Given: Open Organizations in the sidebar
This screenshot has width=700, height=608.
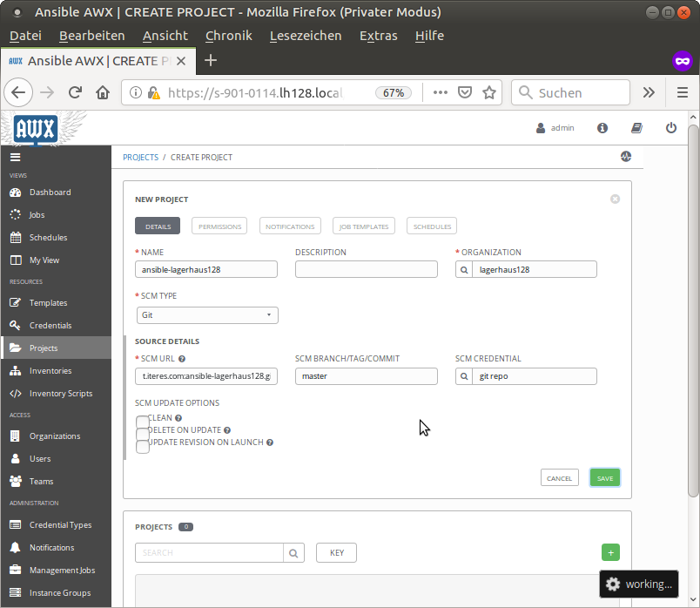Looking at the screenshot, I should tap(56, 436).
